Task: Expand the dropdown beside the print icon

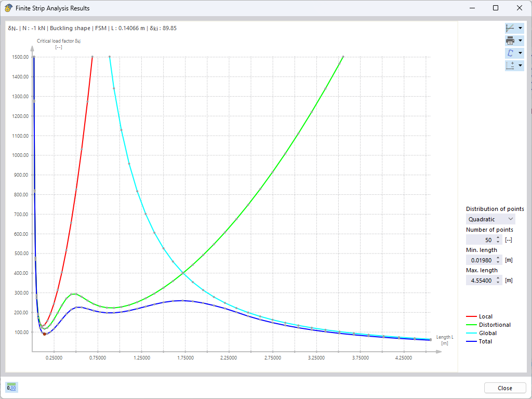Action: click(x=520, y=40)
